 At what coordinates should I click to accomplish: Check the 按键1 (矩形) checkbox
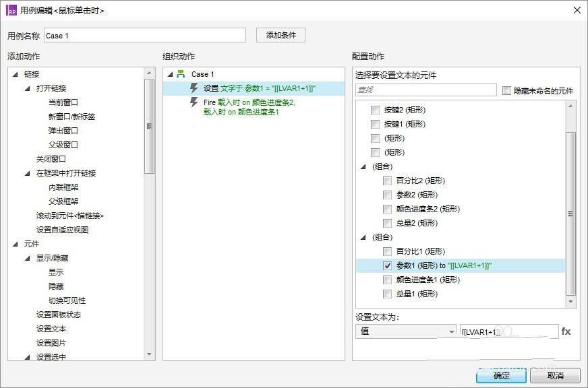376,124
